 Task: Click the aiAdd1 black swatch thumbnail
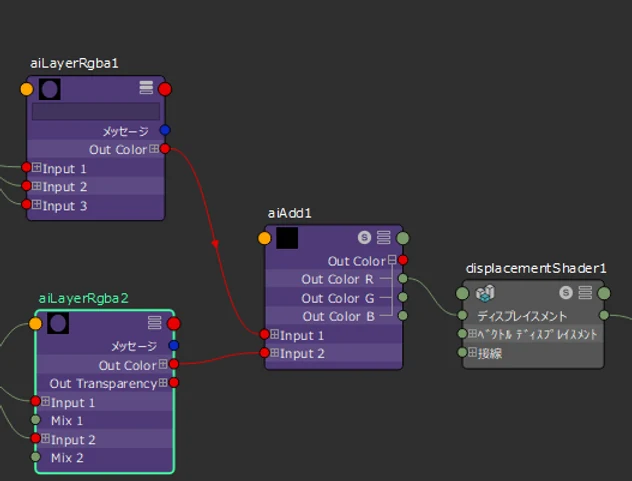(287, 238)
